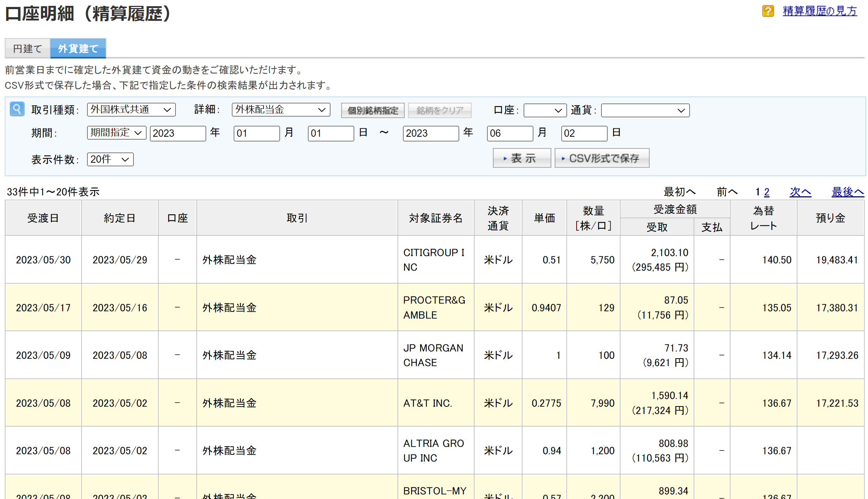Click the end month 06 field
This screenshot has width=868, height=499.
click(x=510, y=133)
